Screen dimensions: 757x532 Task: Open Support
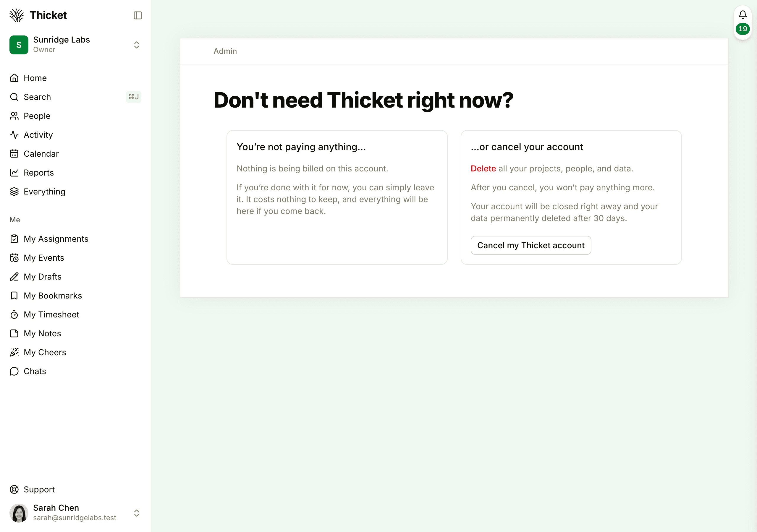coord(75,489)
